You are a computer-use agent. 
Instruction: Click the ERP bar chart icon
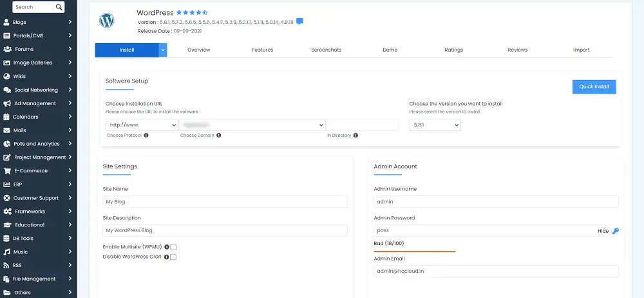click(x=6, y=184)
